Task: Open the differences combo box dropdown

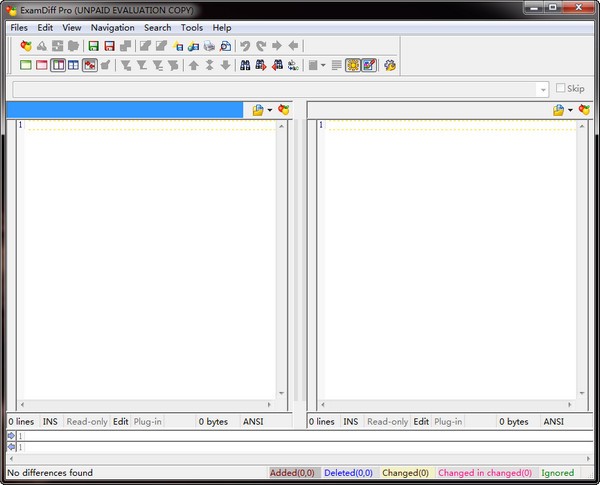Action: pyautogui.click(x=543, y=90)
